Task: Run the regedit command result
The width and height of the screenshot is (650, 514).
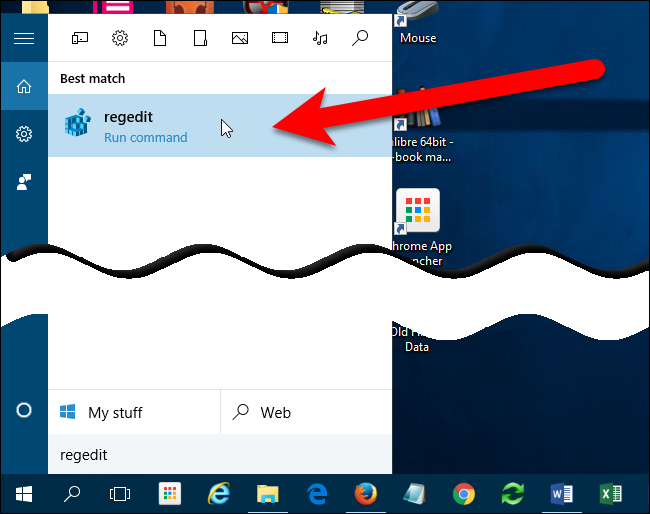Action: [x=220, y=126]
